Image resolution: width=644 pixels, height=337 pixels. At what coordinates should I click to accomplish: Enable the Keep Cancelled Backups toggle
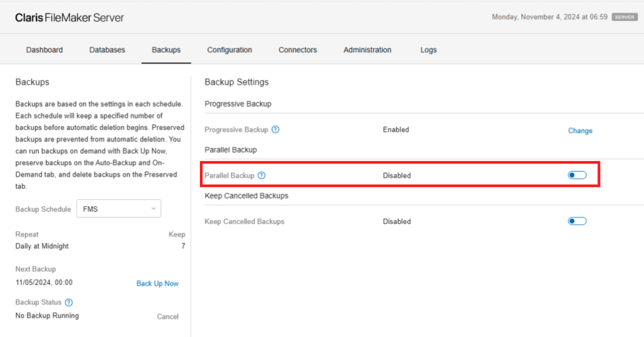pyautogui.click(x=577, y=221)
